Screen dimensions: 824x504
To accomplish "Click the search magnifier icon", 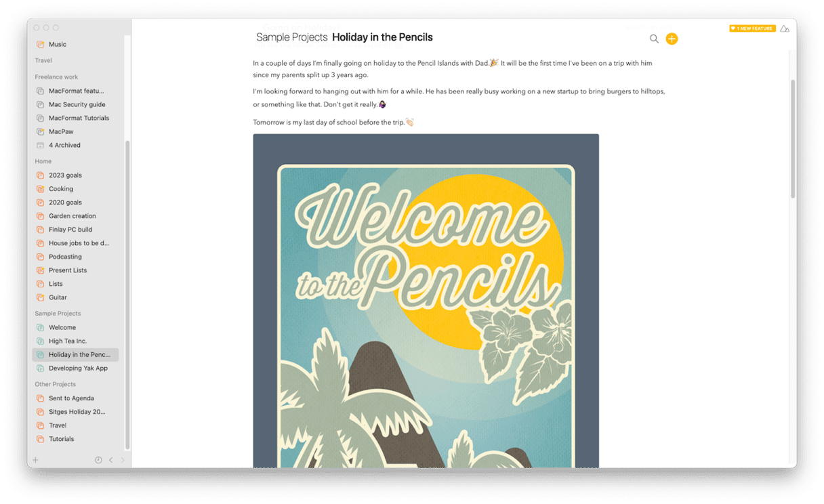I will (x=654, y=39).
